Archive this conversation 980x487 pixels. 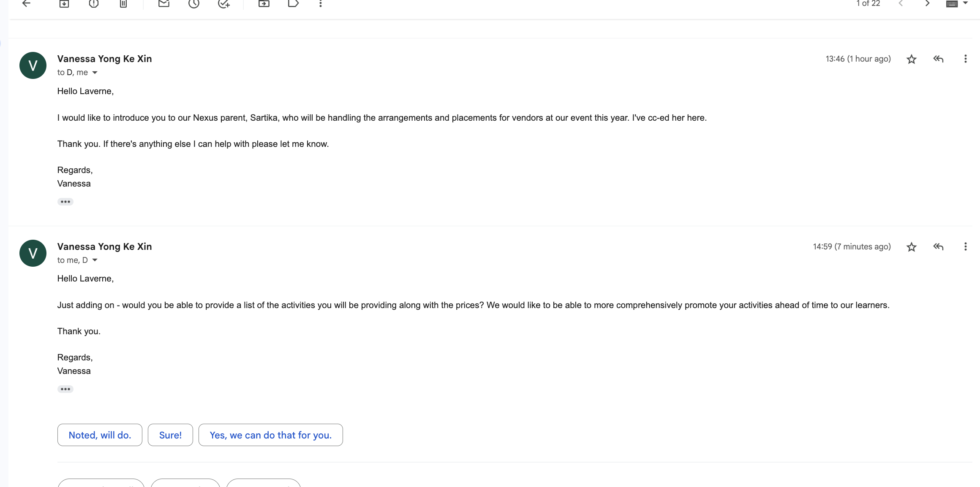(64, 3)
